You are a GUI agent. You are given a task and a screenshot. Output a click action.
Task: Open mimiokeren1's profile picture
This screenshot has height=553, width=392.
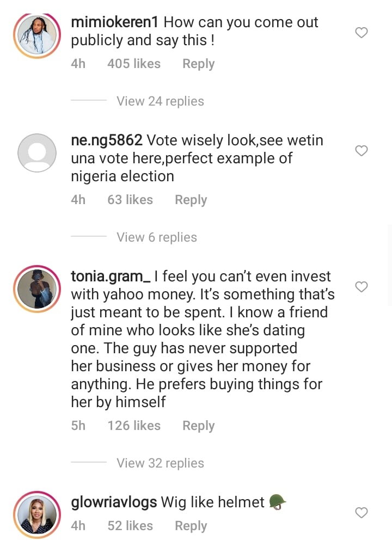(x=37, y=35)
